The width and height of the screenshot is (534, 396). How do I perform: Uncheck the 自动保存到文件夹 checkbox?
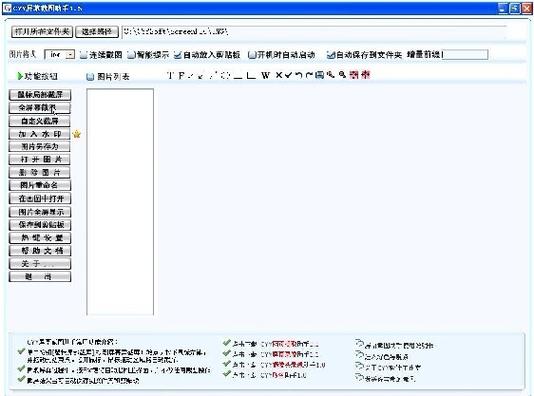[330, 55]
